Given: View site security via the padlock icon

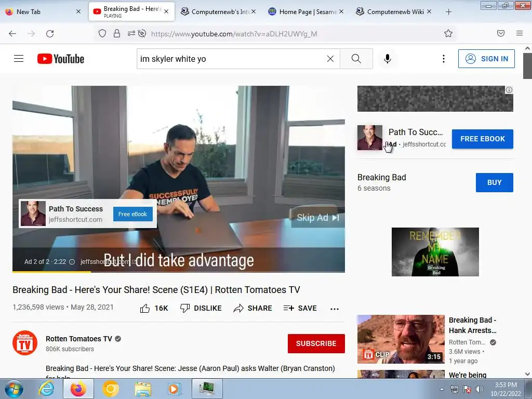Looking at the screenshot, I should coord(117,34).
